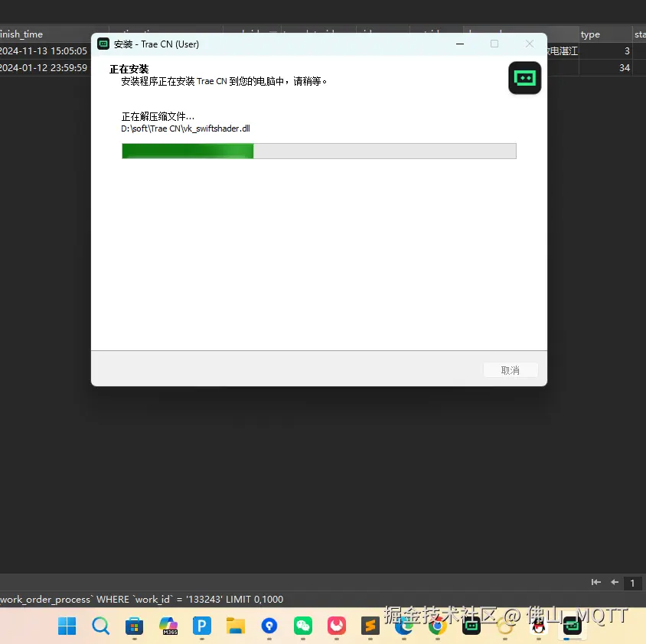Viewport: 646px width, 644px height.
Task: Open Microsoft Store from taskbar
Action: tap(134, 626)
